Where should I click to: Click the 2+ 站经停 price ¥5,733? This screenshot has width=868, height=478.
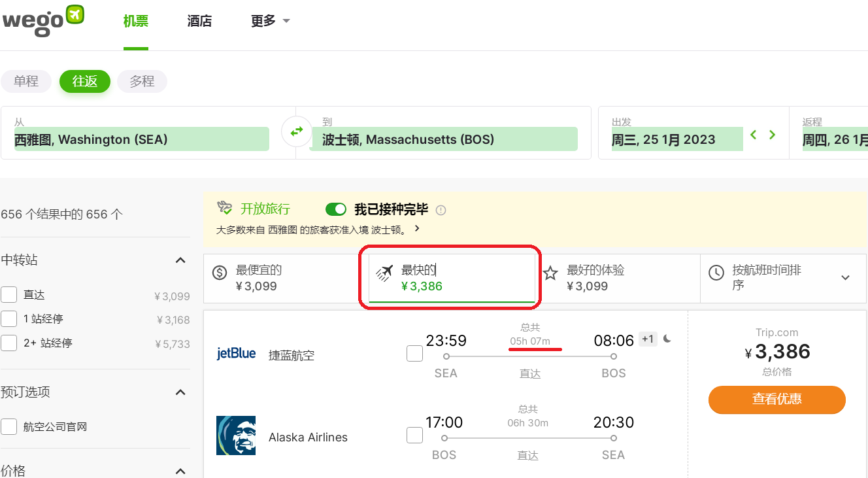[173, 343]
